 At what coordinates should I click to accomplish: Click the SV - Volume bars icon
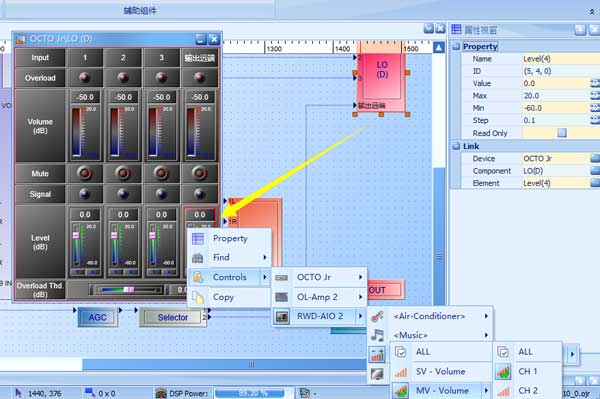click(401, 372)
